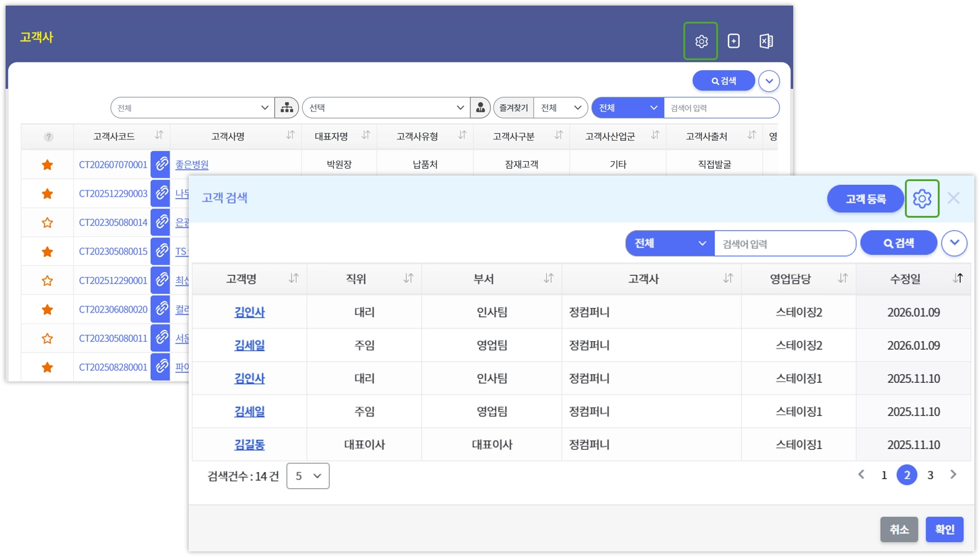The width and height of the screenshot is (980, 557).
Task: Open the organization chart picker icon
Action: pos(287,107)
